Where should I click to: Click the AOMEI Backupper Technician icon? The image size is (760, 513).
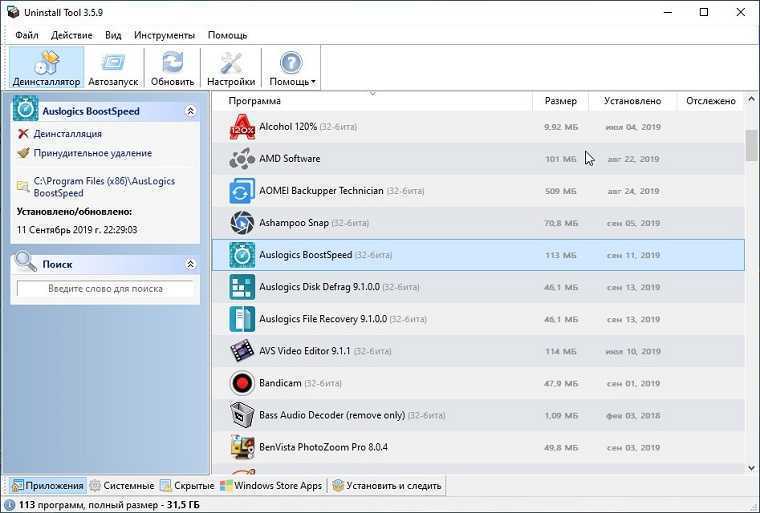[x=242, y=191]
